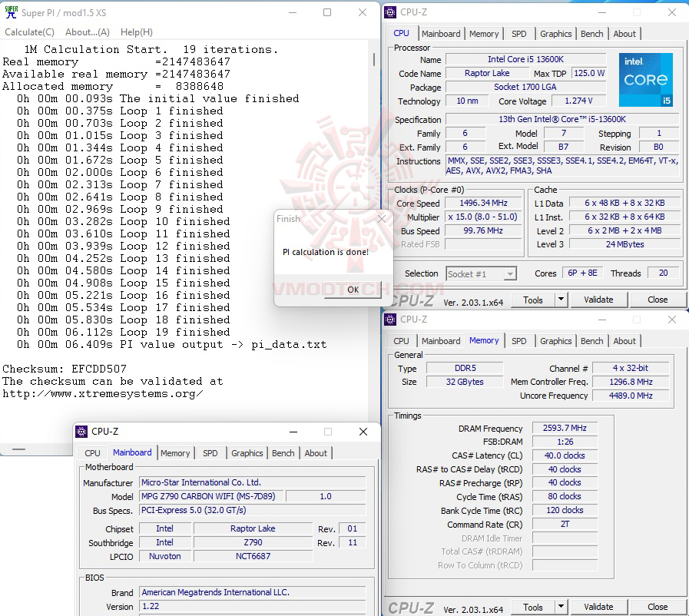Click the Cores 6P + 8E field

click(582, 273)
